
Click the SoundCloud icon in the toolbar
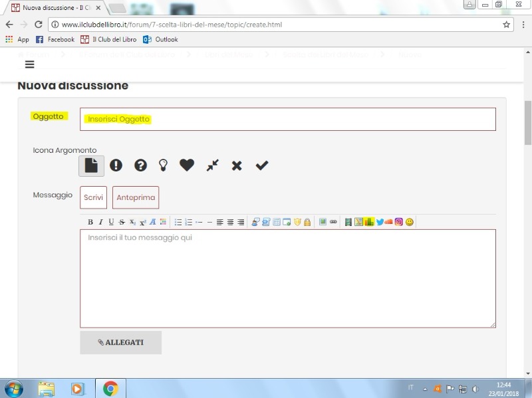click(389, 222)
